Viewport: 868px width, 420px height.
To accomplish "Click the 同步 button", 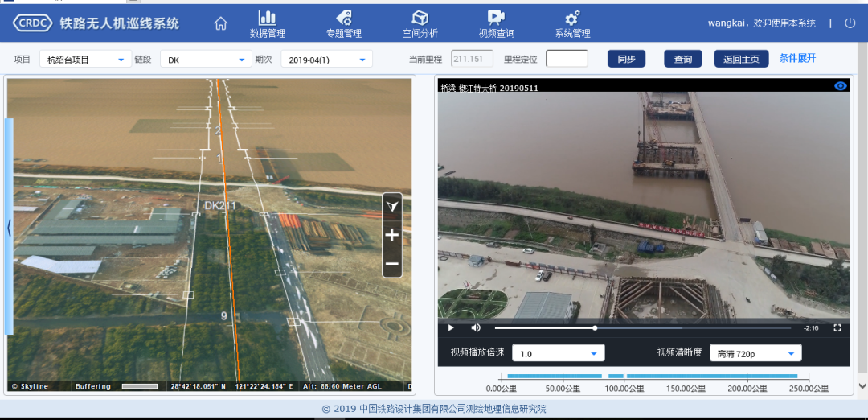I will (x=626, y=59).
